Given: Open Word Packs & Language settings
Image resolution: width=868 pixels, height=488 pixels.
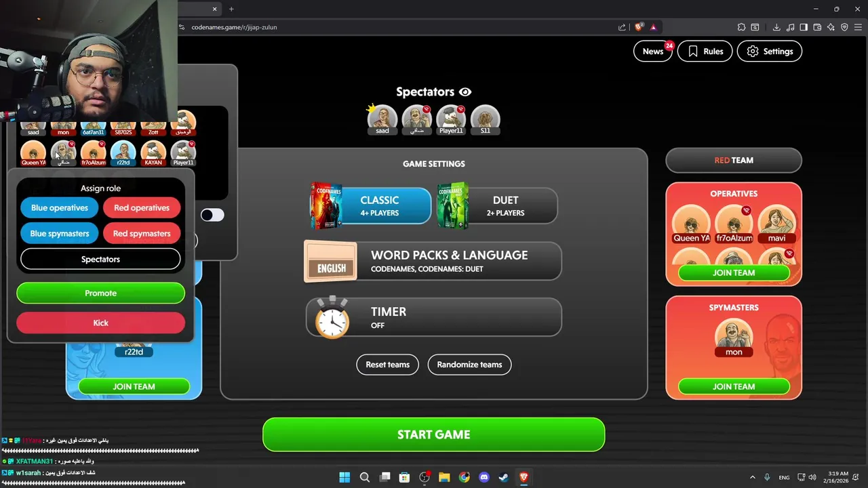Looking at the screenshot, I should [433, 262].
